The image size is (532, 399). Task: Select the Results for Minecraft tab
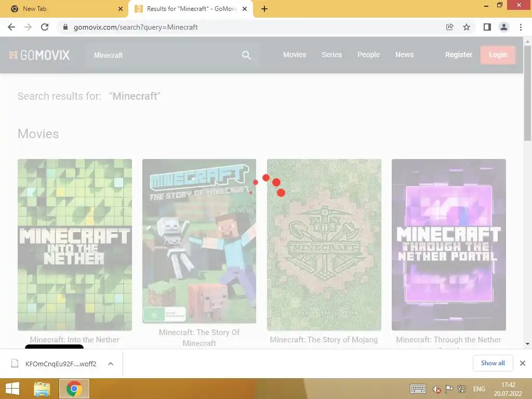191,9
